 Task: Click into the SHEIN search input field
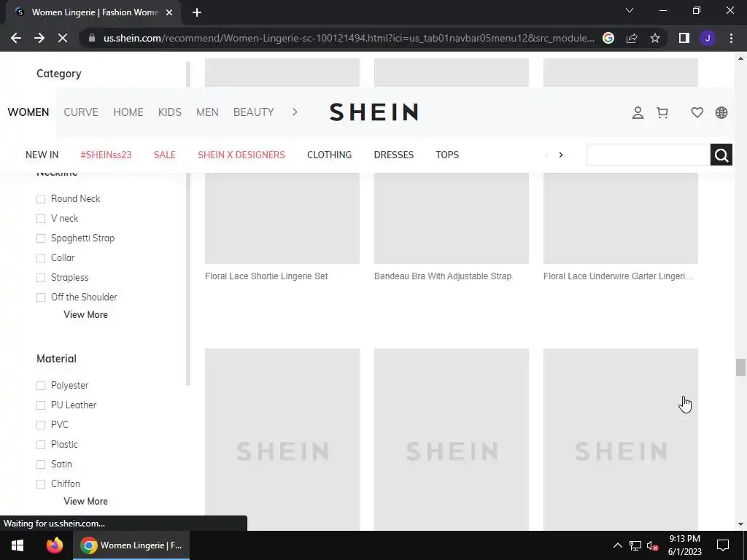pyautogui.click(x=649, y=155)
